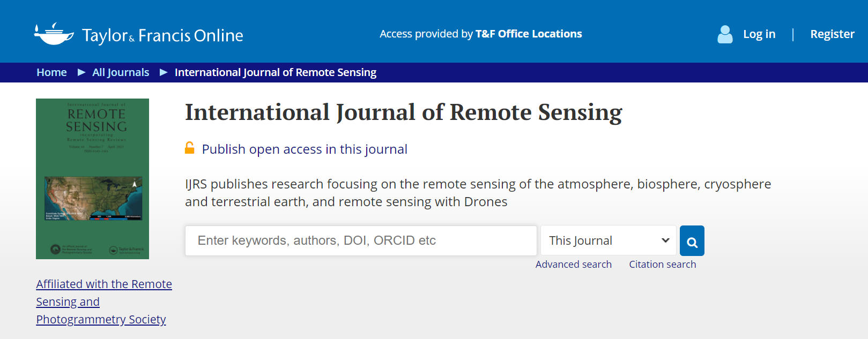Click the International Journal of Remote Sensing heading

click(x=403, y=112)
